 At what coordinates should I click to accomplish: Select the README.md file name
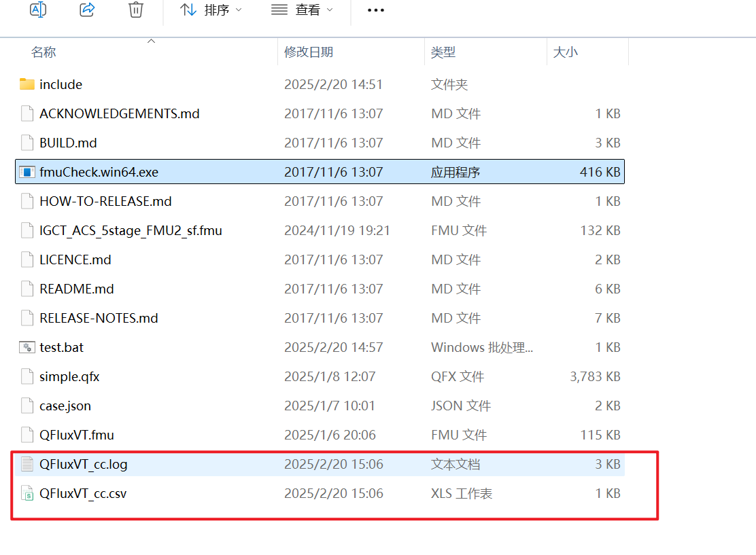click(x=77, y=289)
